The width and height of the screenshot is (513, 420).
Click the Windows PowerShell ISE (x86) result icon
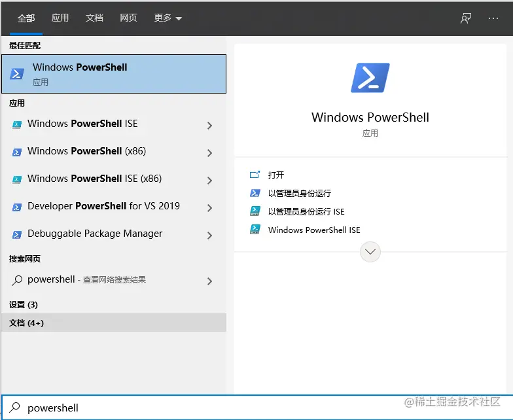17,179
